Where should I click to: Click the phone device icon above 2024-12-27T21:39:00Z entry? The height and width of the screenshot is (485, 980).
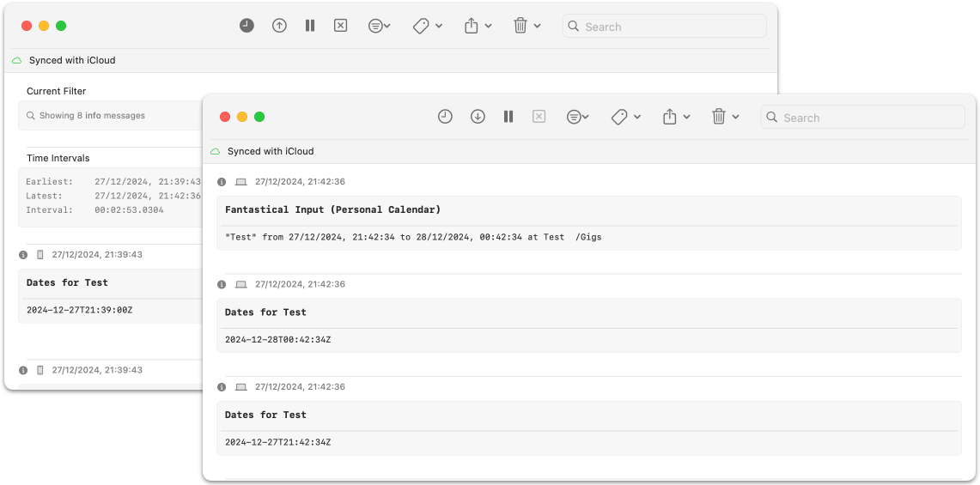40,254
